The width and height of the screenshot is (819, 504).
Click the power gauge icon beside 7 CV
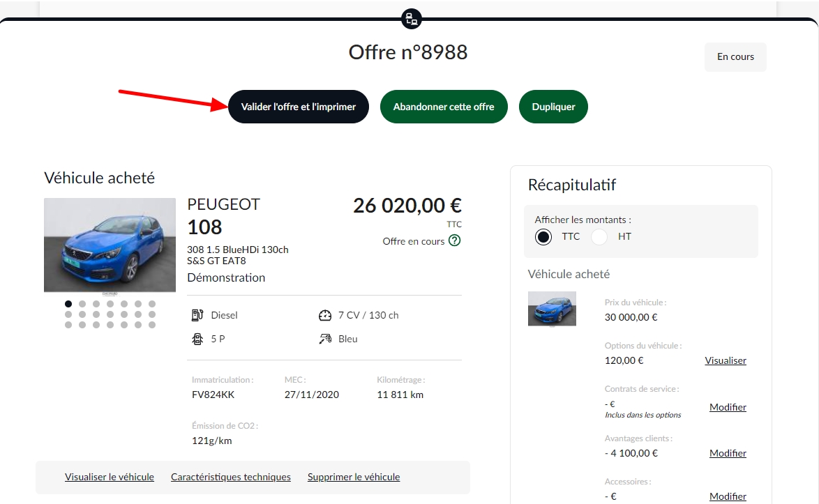[x=325, y=315]
